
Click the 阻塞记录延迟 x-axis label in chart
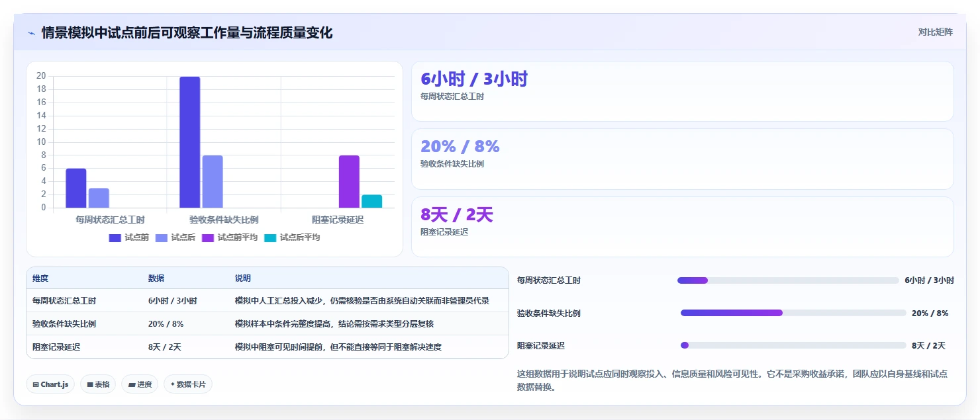(338, 220)
